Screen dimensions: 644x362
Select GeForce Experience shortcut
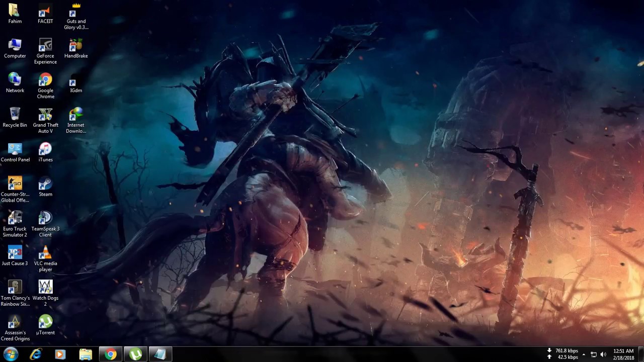pyautogui.click(x=45, y=51)
